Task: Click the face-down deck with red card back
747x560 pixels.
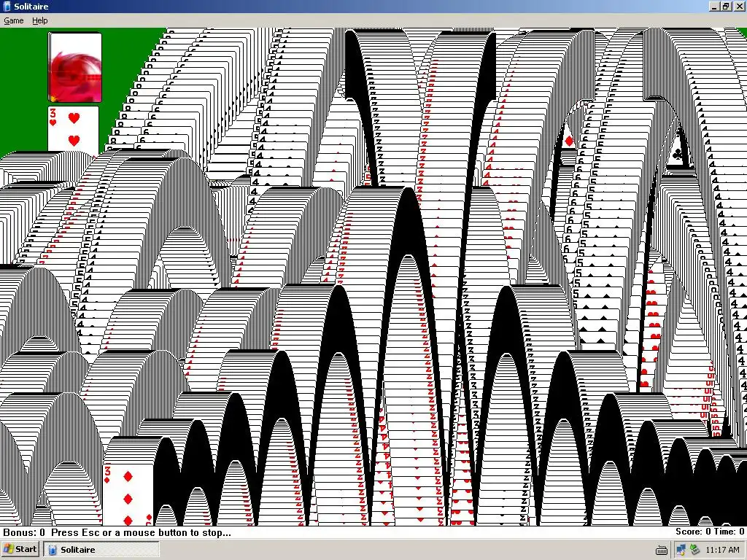Action: coord(75,67)
